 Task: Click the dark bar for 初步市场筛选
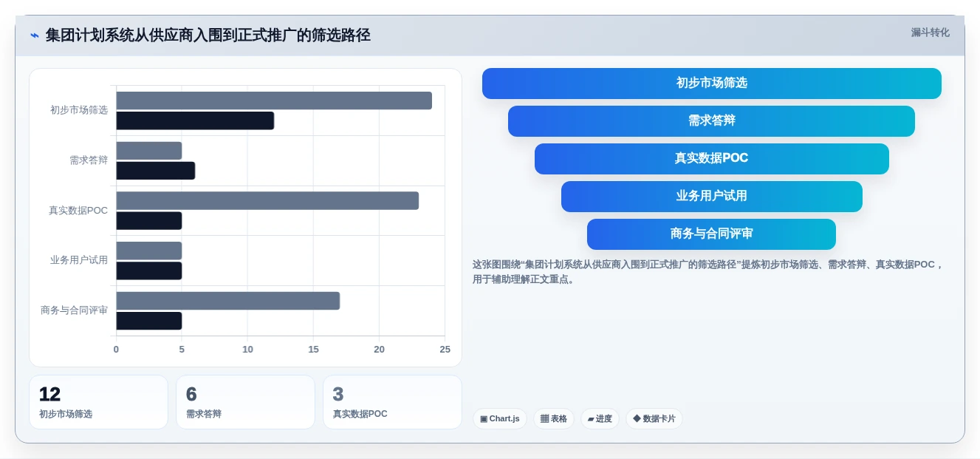coord(195,120)
